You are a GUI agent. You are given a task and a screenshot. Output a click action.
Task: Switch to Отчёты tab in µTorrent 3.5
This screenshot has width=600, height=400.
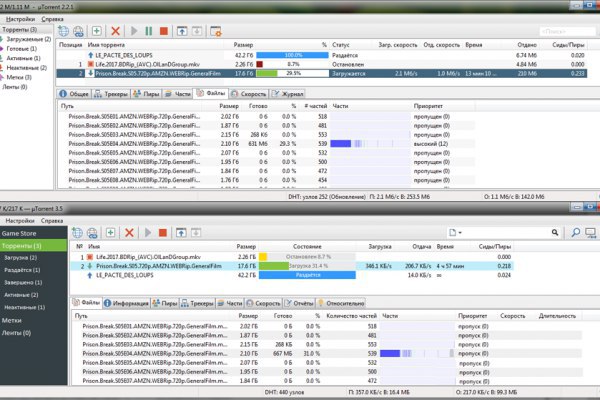(x=298, y=303)
